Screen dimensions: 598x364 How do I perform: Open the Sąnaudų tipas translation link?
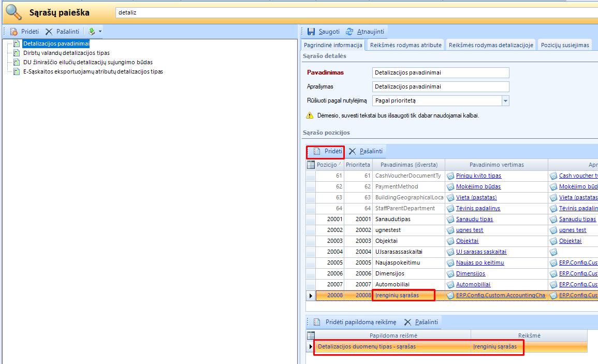pyautogui.click(x=474, y=220)
